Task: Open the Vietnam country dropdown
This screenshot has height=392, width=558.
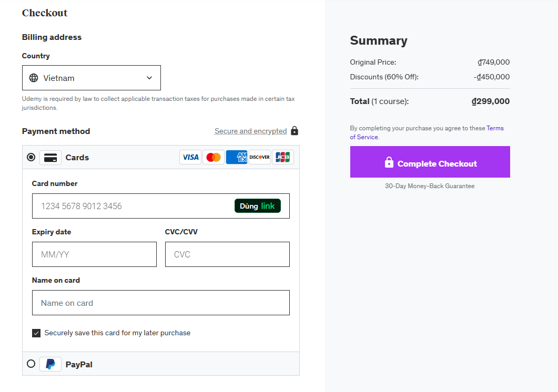Action: [x=92, y=78]
